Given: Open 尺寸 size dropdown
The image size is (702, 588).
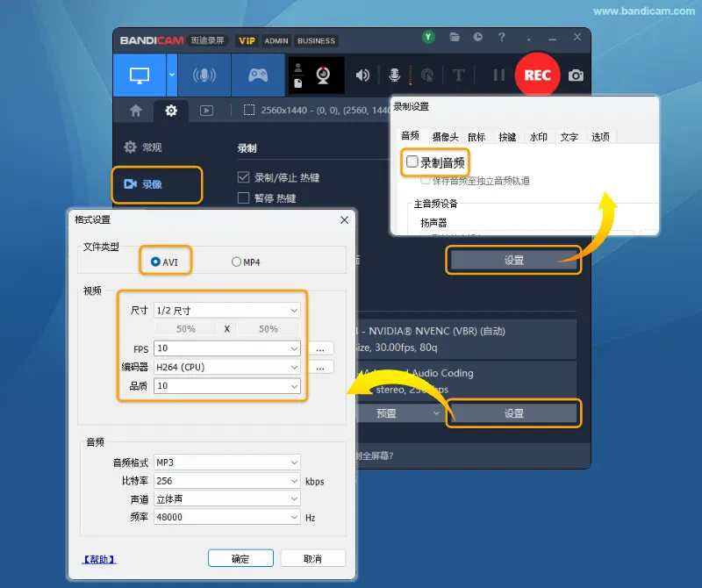Looking at the screenshot, I should pos(227,311).
